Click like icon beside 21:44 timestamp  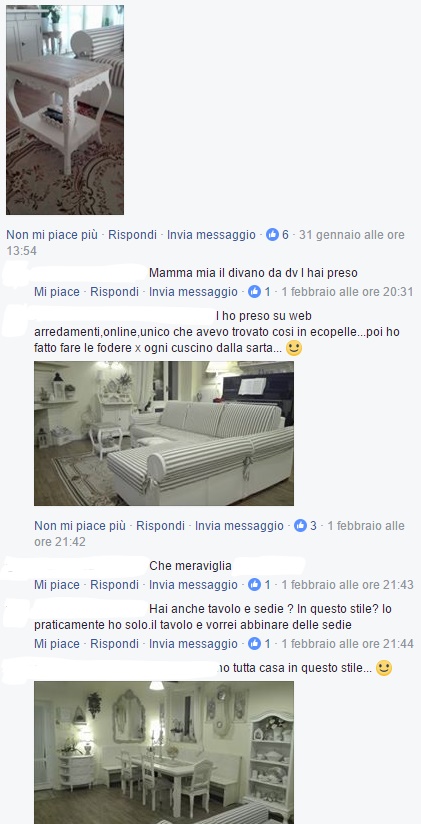(254, 643)
